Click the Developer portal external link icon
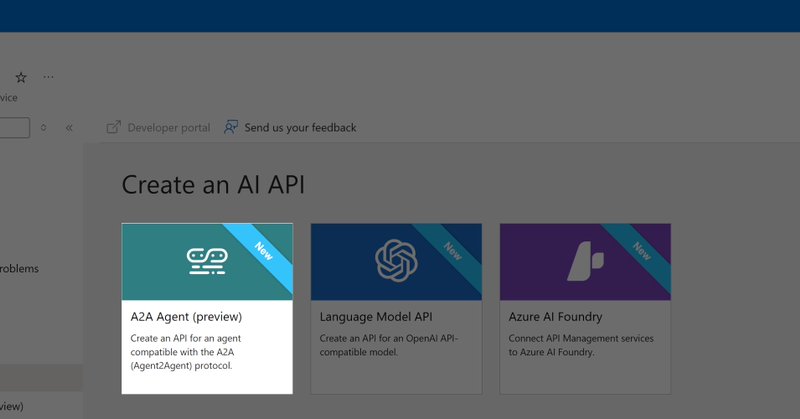 point(114,127)
